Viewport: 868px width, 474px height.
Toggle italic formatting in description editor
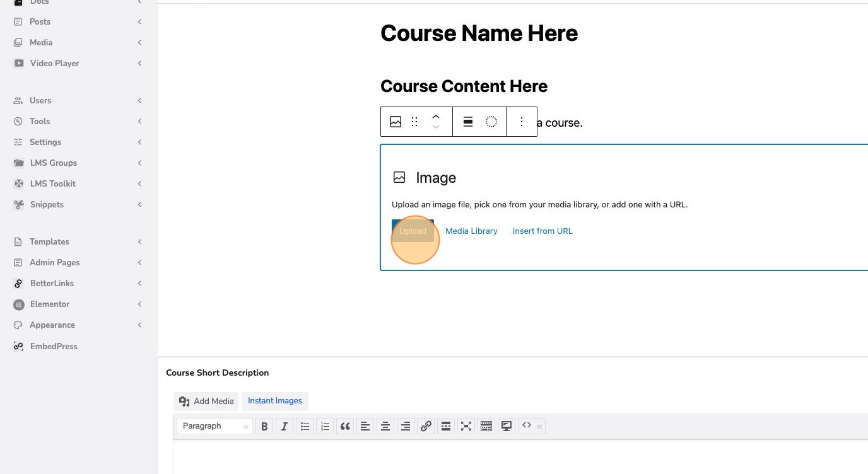[x=284, y=427]
